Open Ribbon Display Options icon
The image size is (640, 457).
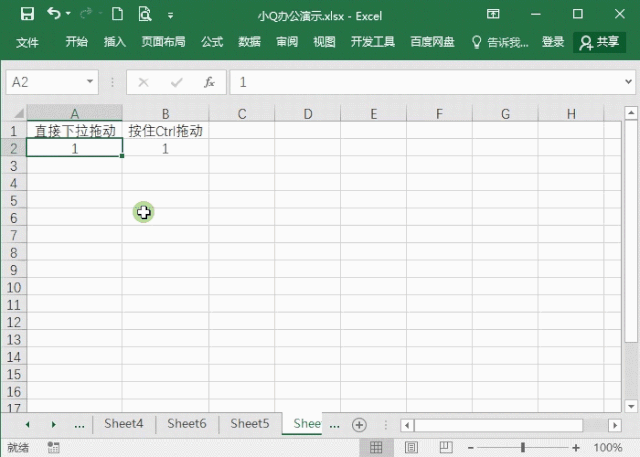(493, 14)
